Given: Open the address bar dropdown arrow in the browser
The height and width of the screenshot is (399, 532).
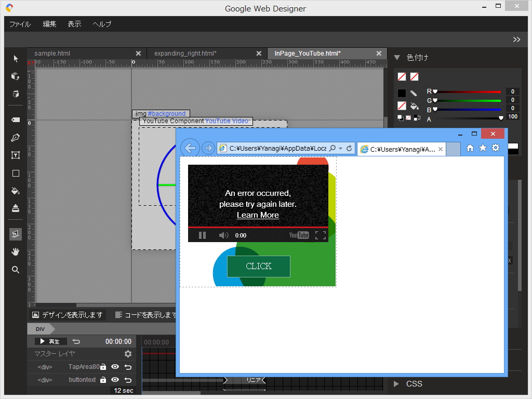Looking at the screenshot, I should [x=340, y=148].
